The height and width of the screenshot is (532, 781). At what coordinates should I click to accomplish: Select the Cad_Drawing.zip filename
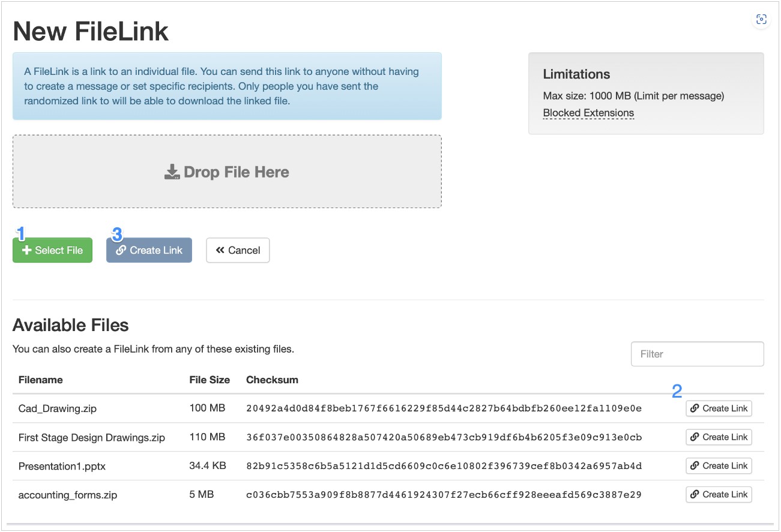(58, 408)
